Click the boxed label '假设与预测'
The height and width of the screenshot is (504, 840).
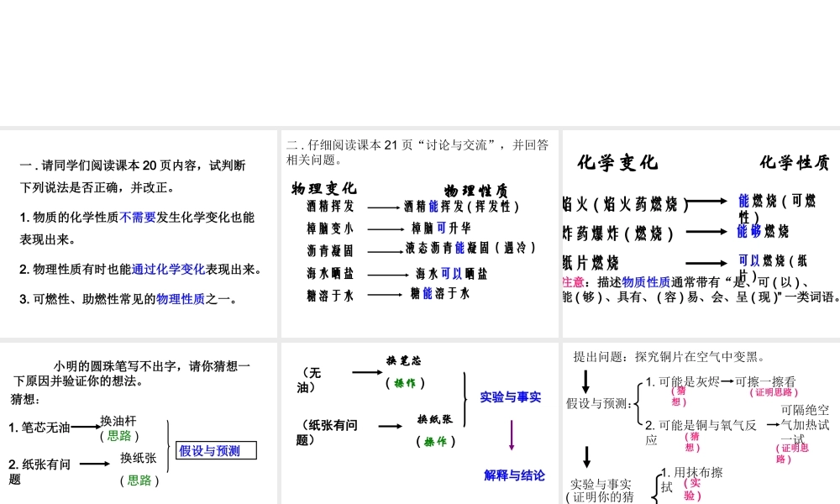[217, 450]
